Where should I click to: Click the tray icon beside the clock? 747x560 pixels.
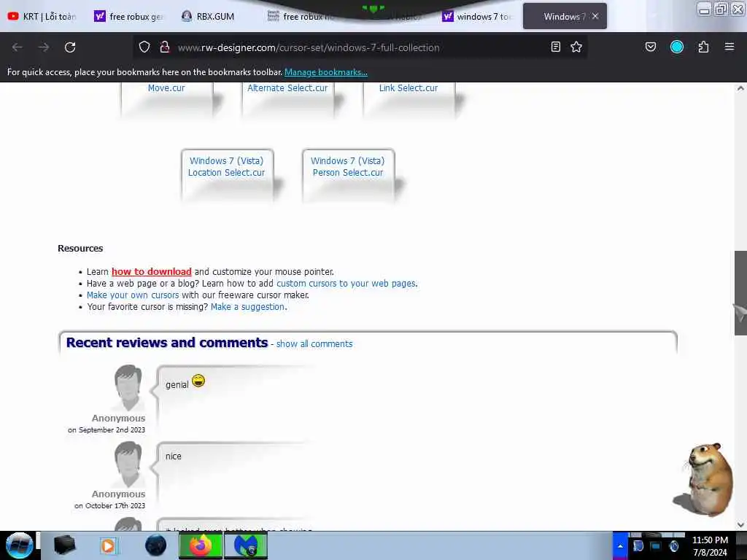click(x=674, y=546)
